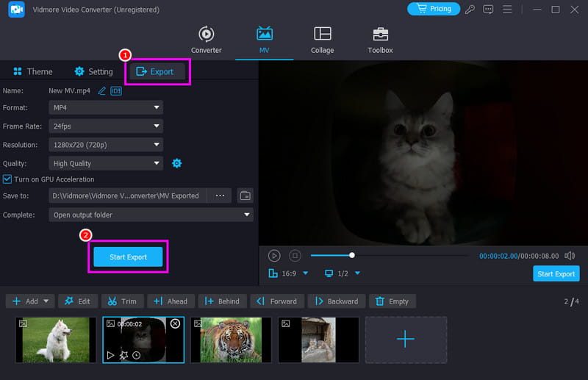Open the ID3 metadata editor icon
Screen dimensions: 588x380
point(116,91)
